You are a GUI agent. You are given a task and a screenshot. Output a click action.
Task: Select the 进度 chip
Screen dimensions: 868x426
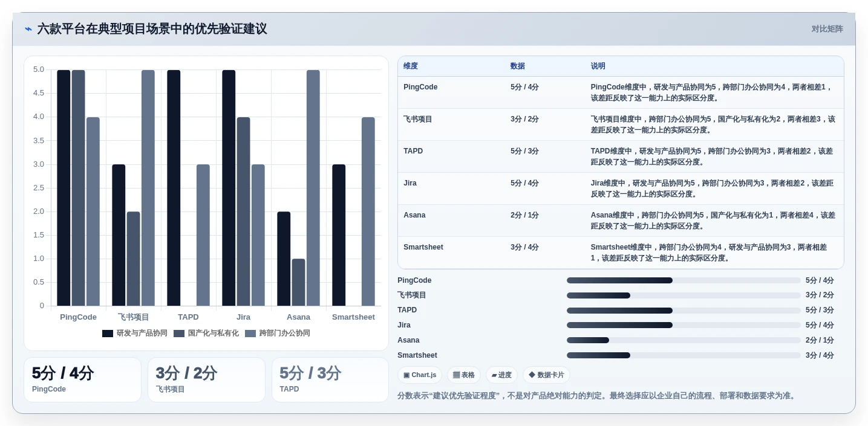[501, 375]
